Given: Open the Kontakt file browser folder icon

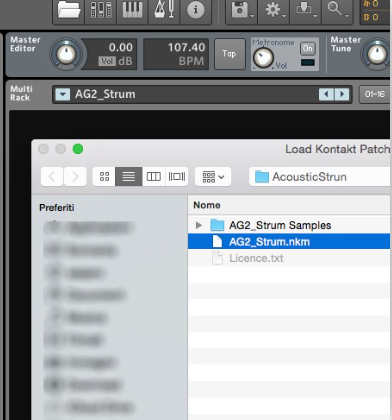Looking at the screenshot, I should click(x=69, y=10).
